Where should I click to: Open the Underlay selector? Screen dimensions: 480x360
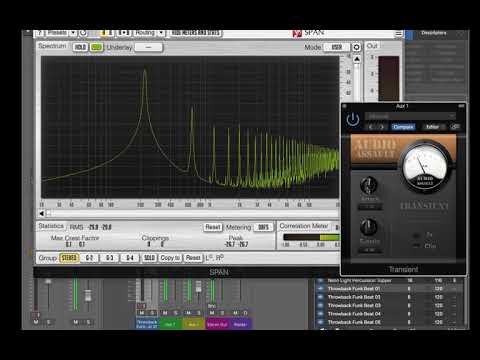(149, 47)
